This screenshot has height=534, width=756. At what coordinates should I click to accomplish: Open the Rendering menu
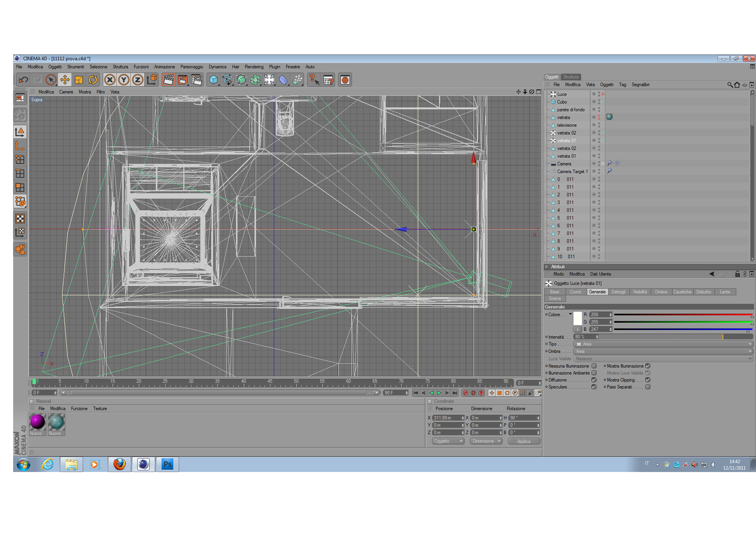(254, 67)
